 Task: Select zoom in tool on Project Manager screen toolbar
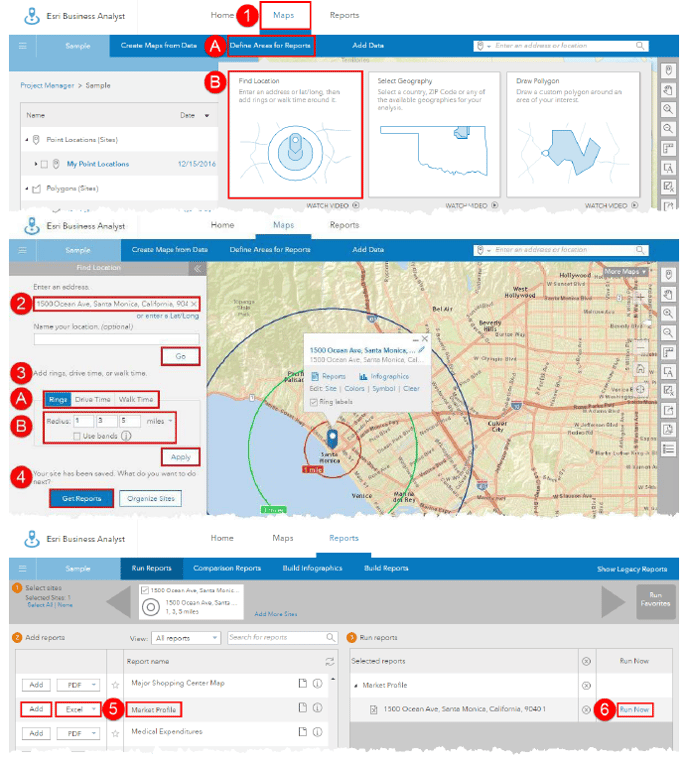[668, 109]
